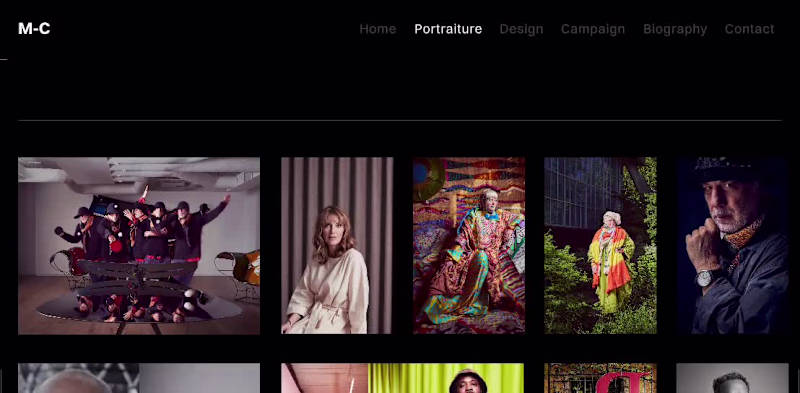Open the portrait of the bearded man wearing a watch
800x393 pixels.
coord(733,245)
